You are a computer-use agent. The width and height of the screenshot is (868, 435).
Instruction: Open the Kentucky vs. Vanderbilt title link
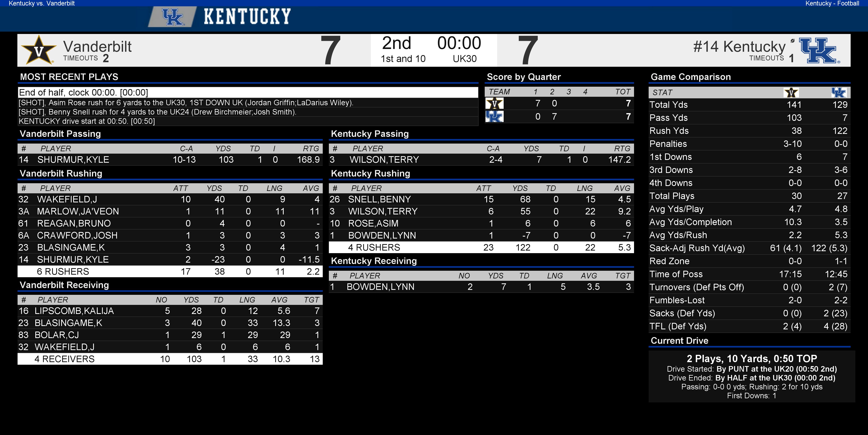tap(42, 3)
